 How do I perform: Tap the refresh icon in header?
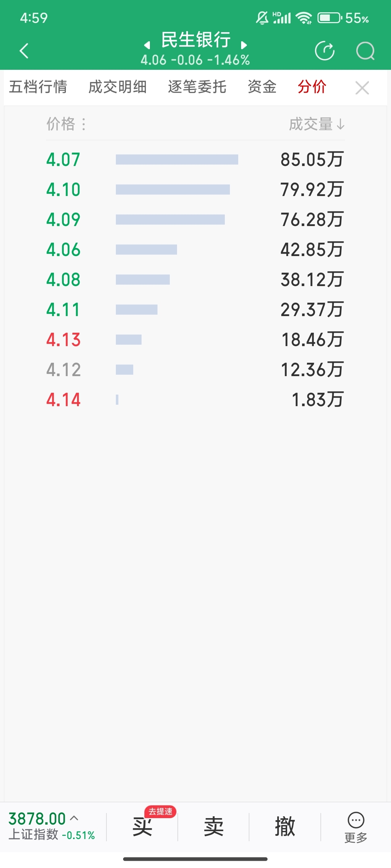click(x=325, y=51)
